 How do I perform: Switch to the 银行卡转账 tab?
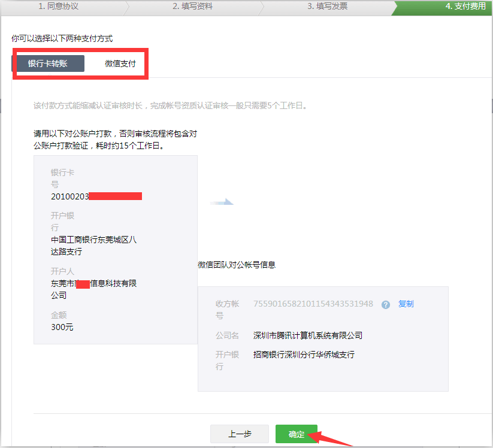[x=48, y=63]
